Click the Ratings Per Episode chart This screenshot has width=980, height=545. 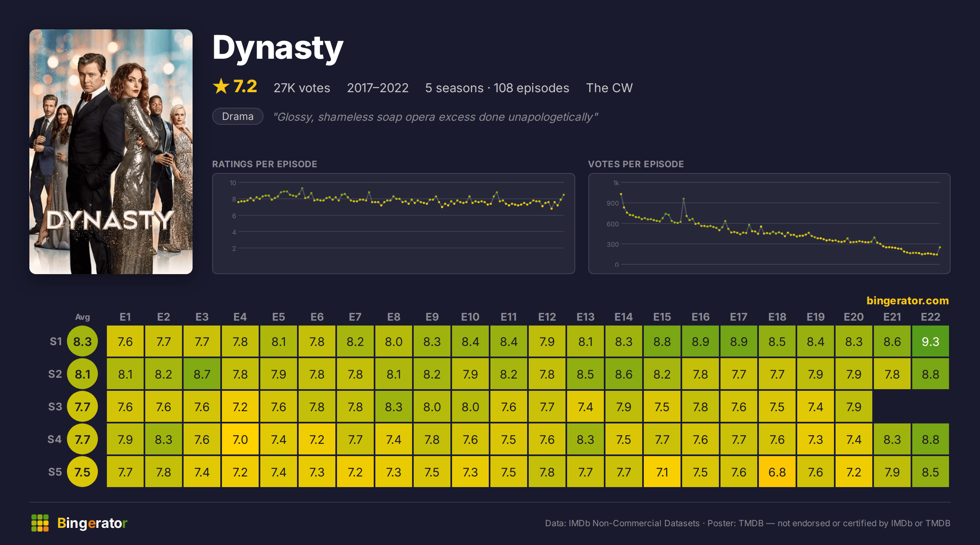[394, 224]
